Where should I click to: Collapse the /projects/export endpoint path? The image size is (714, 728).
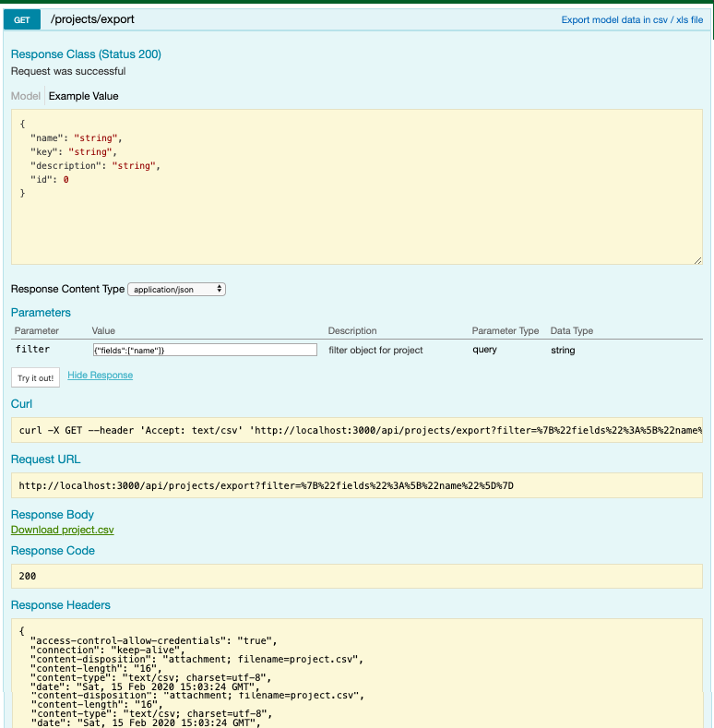[x=92, y=19]
